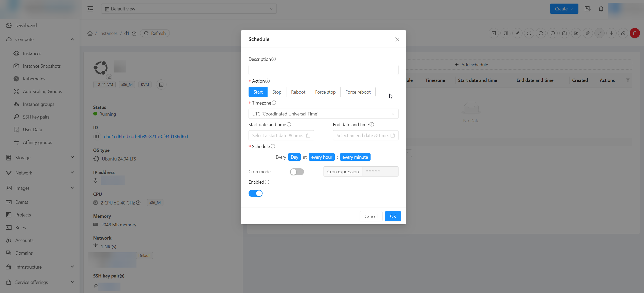Image resolution: width=644 pixels, height=293 pixels.
Task: Click OK to save schedule
Action: (393, 216)
